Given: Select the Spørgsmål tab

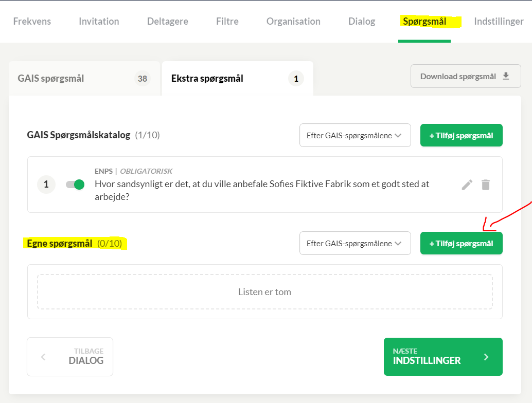Looking at the screenshot, I should point(424,22).
